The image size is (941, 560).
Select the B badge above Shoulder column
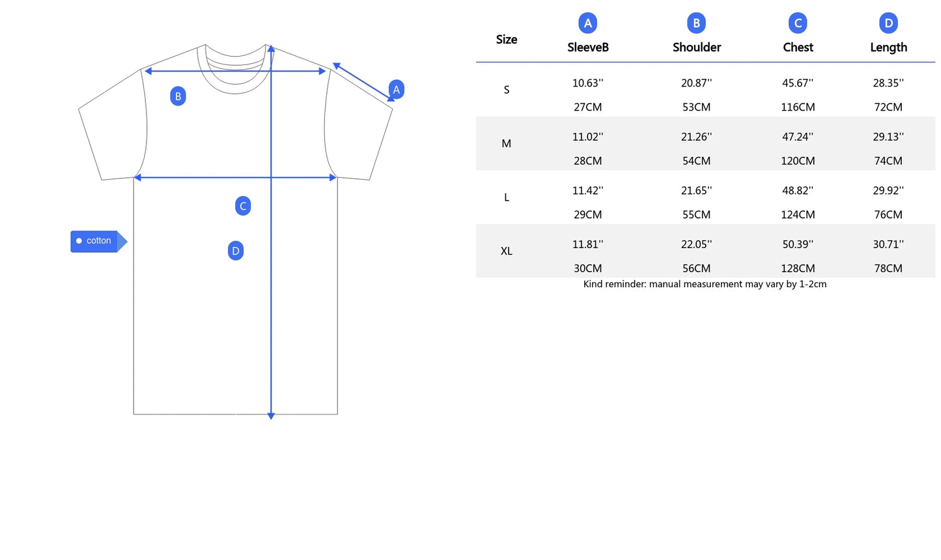click(696, 23)
